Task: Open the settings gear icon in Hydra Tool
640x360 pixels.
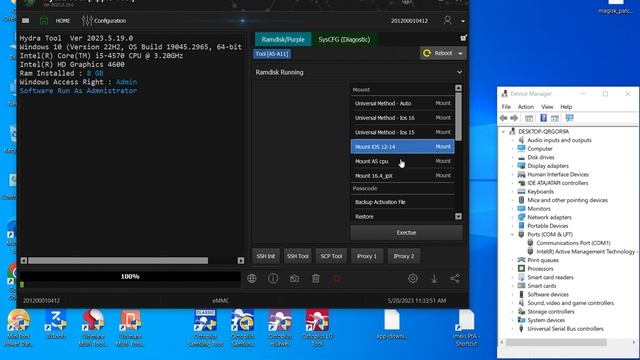Action: [x=413, y=278]
